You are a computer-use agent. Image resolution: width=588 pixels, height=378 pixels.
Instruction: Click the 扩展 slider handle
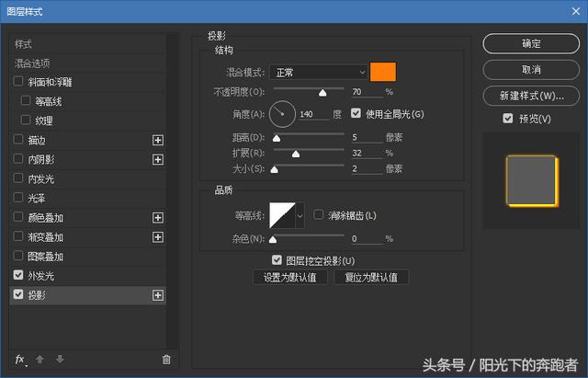point(296,154)
